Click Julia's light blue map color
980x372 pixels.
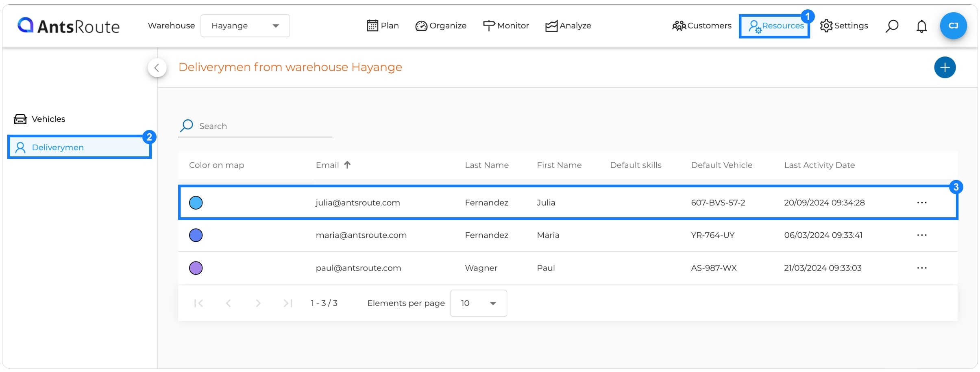(x=196, y=203)
